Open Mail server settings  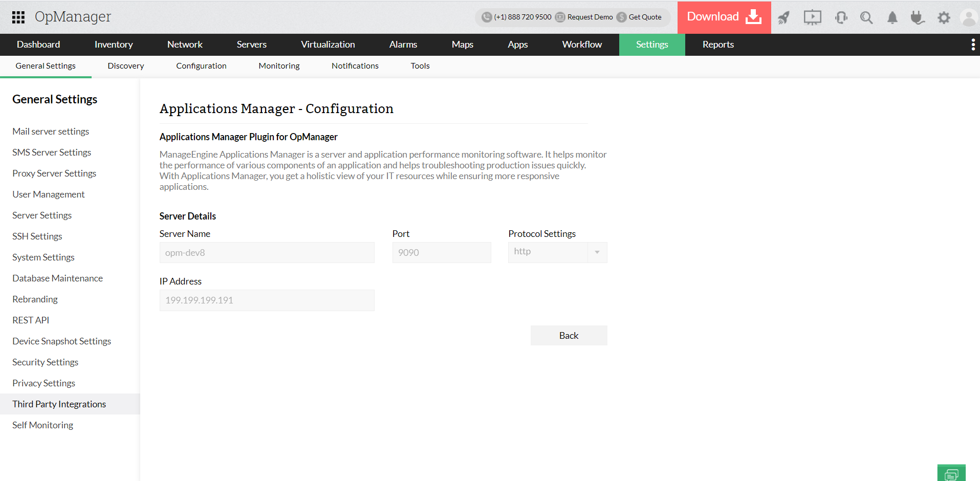tap(51, 132)
